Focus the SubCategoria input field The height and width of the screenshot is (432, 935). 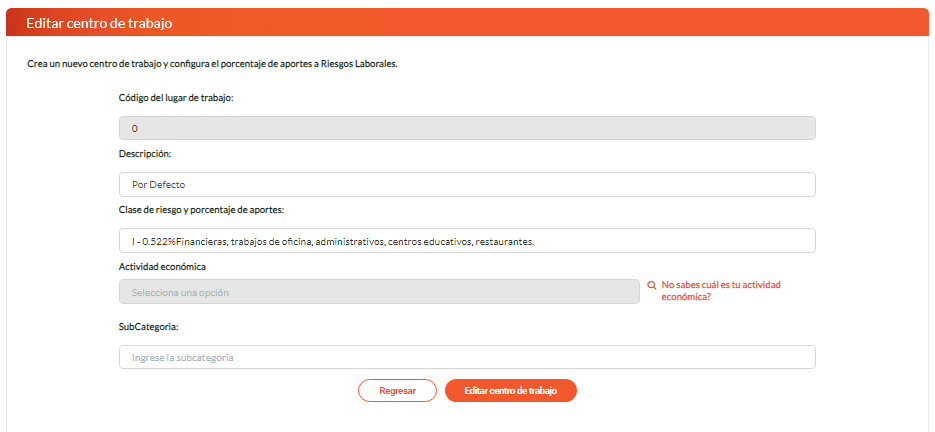click(x=467, y=357)
